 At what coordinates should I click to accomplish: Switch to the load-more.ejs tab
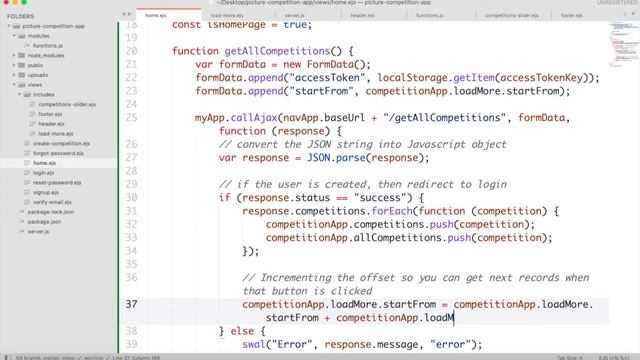(239, 16)
